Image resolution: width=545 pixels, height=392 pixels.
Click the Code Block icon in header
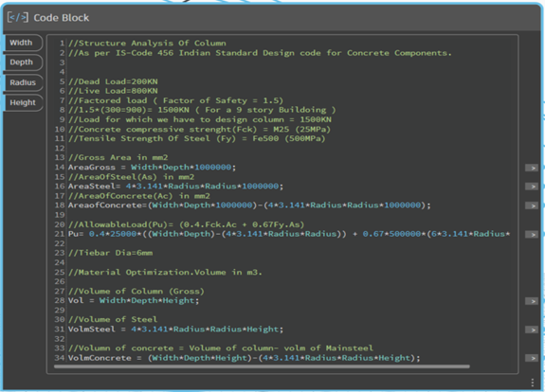click(x=18, y=17)
